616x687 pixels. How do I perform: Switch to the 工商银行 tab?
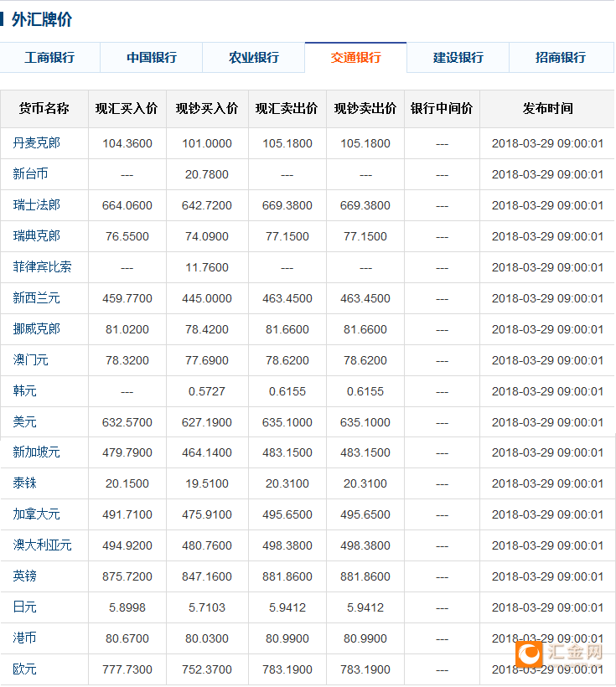(49, 58)
